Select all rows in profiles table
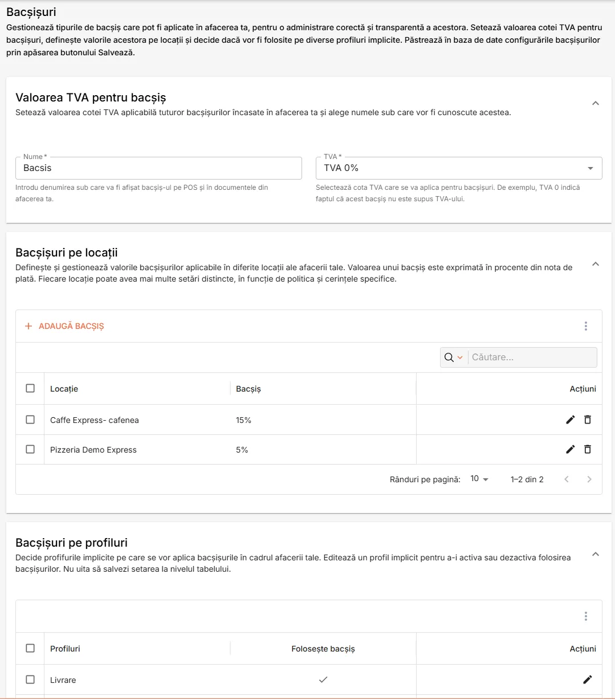The height and width of the screenshot is (700, 615). click(x=30, y=648)
